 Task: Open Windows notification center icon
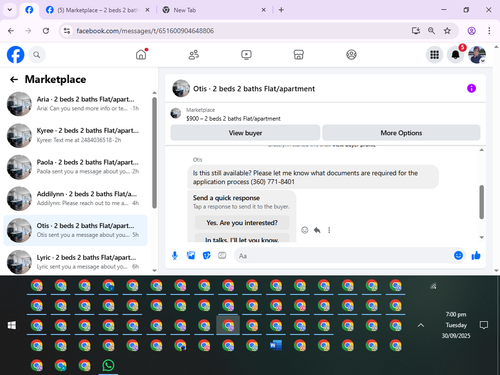(x=484, y=325)
